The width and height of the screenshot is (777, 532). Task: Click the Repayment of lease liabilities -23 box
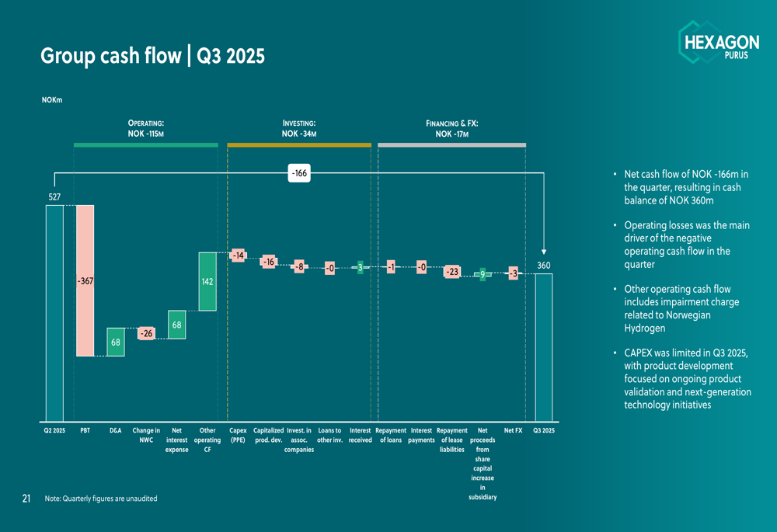tap(452, 272)
